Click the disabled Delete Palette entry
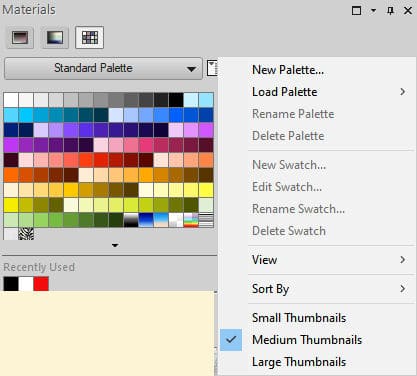 coord(288,136)
